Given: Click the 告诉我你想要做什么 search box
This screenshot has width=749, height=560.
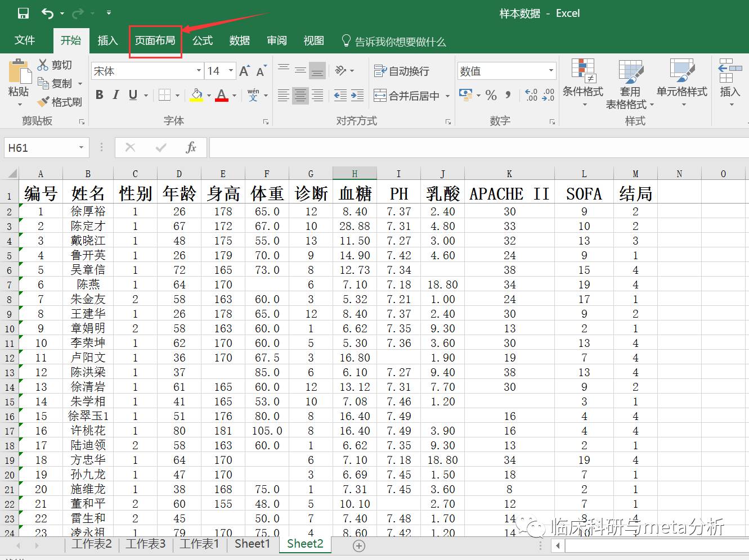Looking at the screenshot, I should click(394, 41).
